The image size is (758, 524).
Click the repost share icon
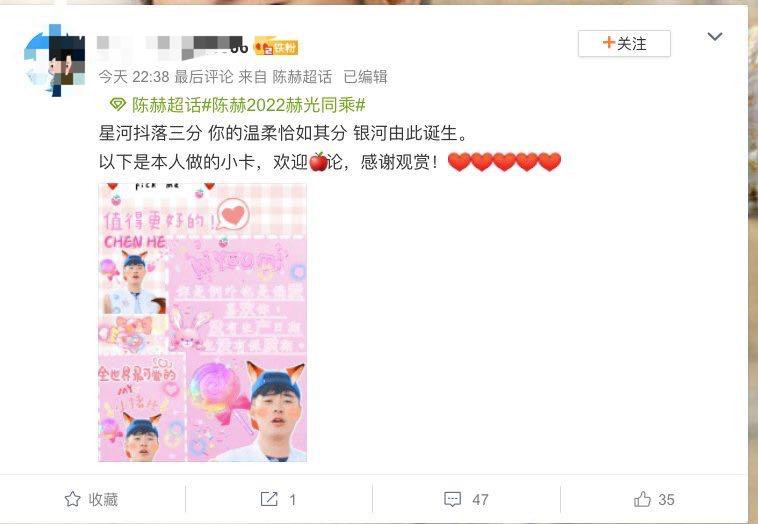tap(269, 499)
